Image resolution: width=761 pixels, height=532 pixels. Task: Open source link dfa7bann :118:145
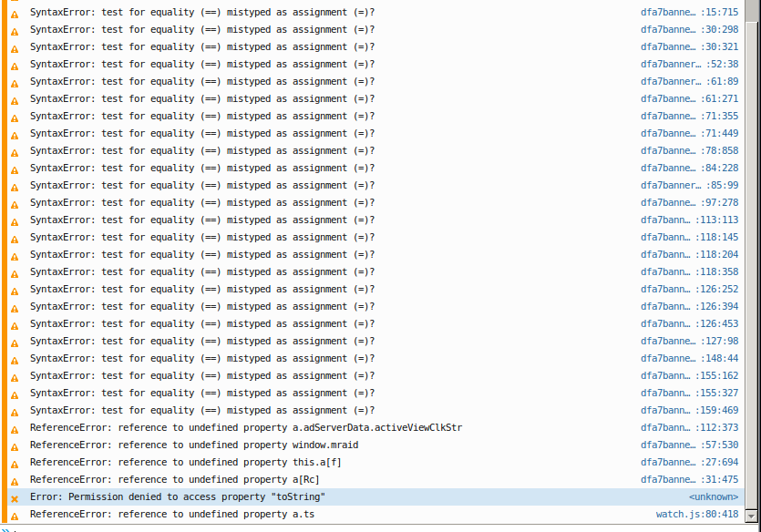(689, 237)
